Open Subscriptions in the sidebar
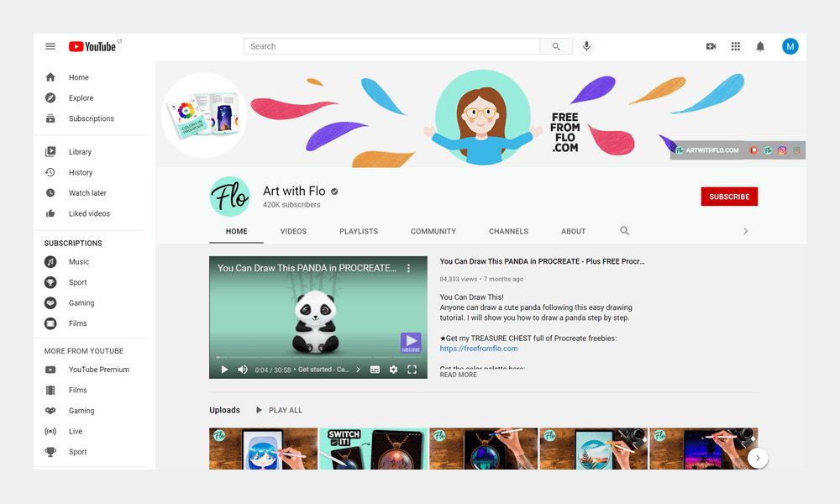The image size is (840, 504). (x=91, y=118)
